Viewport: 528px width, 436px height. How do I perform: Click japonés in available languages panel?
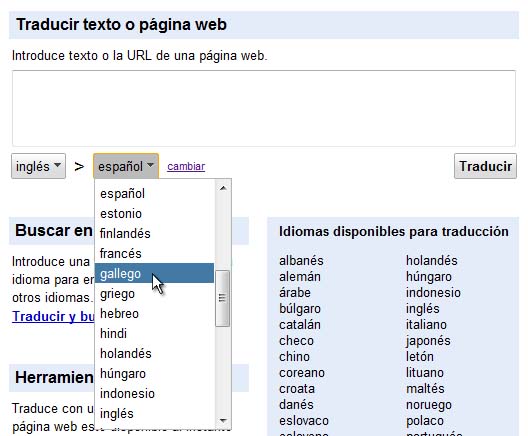428,341
